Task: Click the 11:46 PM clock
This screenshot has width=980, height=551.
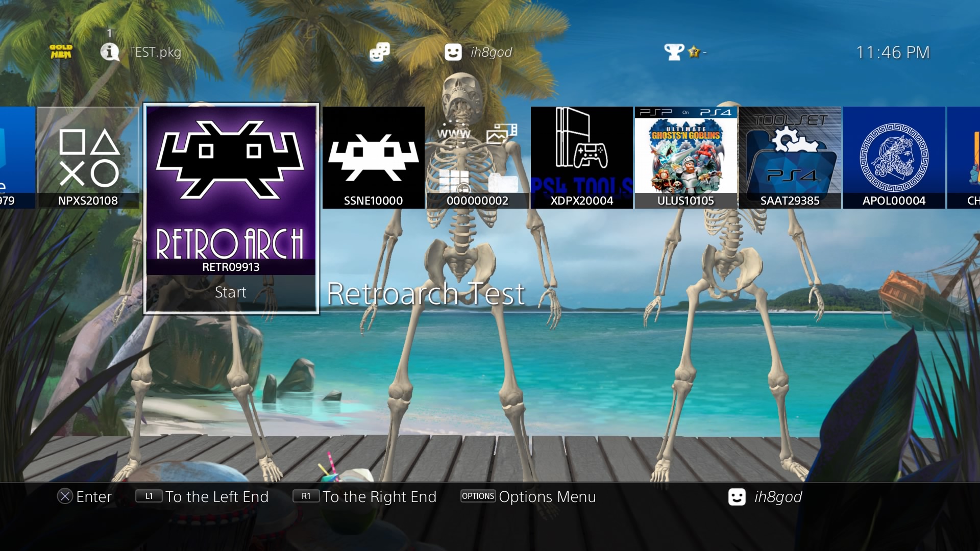Action: (x=893, y=52)
